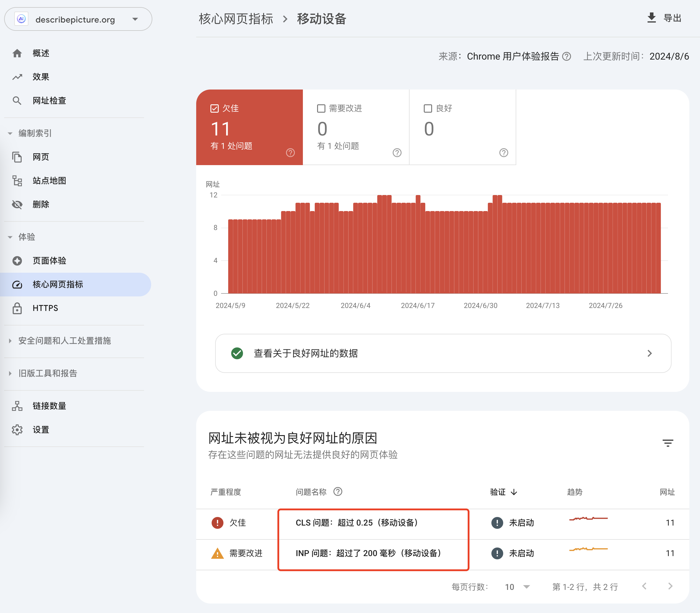Open 概述 menu item
700x613 pixels.
[x=75, y=53]
